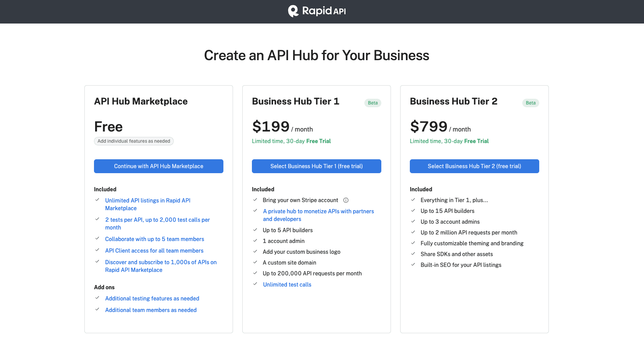This screenshot has height=339, width=644.
Task: Open Unlimited API listings in Rapid API Marketplace link
Action: [148, 204]
